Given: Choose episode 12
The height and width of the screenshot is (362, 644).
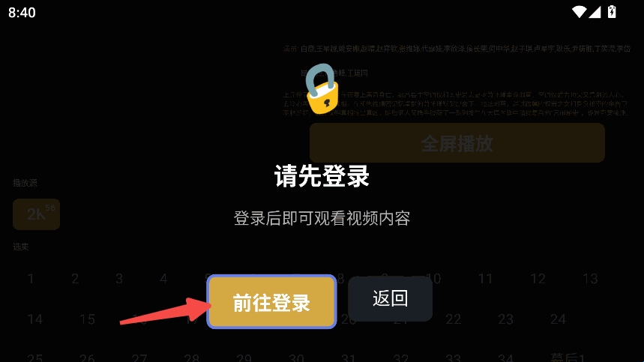Looking at the screenshot, I should pyautogui.click(x=538, y=279).
